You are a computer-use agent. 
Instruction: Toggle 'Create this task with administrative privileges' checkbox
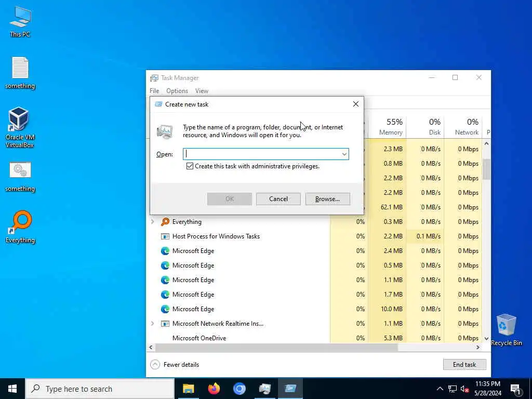[x=190, y=166]
